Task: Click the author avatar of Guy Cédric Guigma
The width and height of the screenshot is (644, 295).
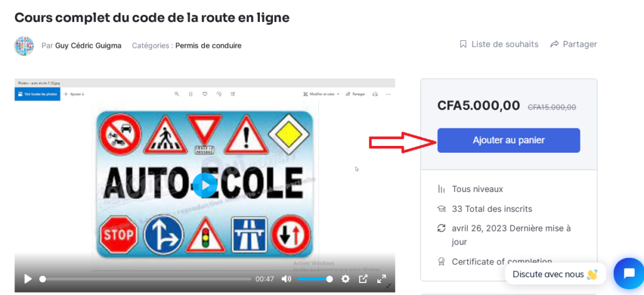Action: [x=24, y=46]
